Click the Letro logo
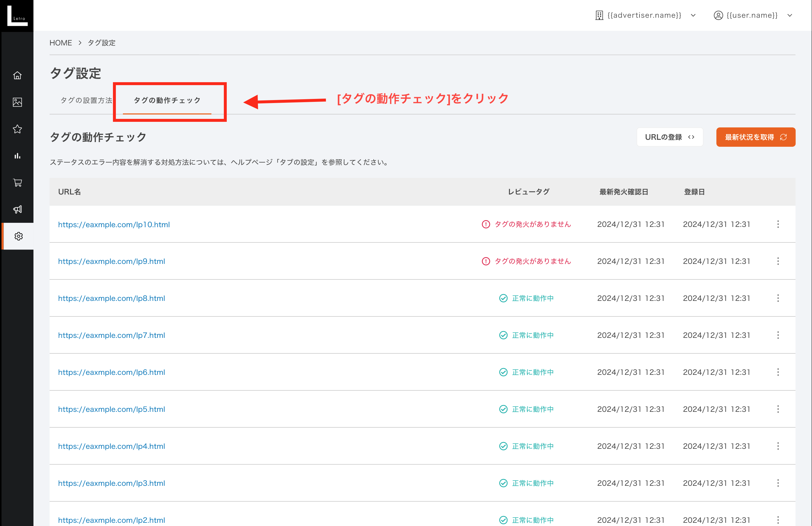This screenshot has width=812, height=526. [17, 16]
